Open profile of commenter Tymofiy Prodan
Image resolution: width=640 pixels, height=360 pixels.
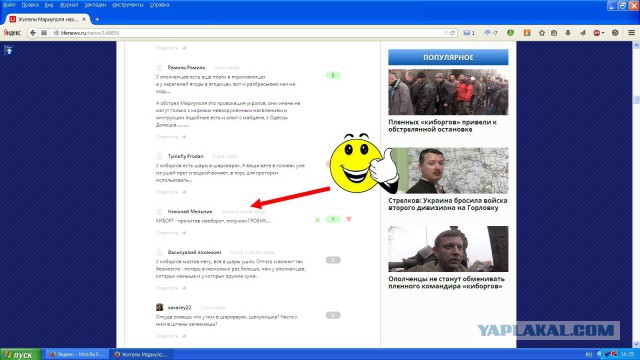point(186,156)
